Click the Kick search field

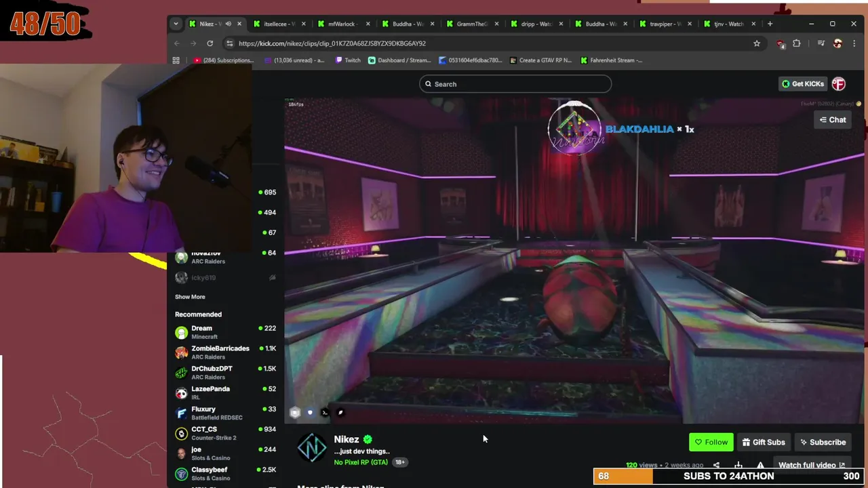(x=515, y=84)
